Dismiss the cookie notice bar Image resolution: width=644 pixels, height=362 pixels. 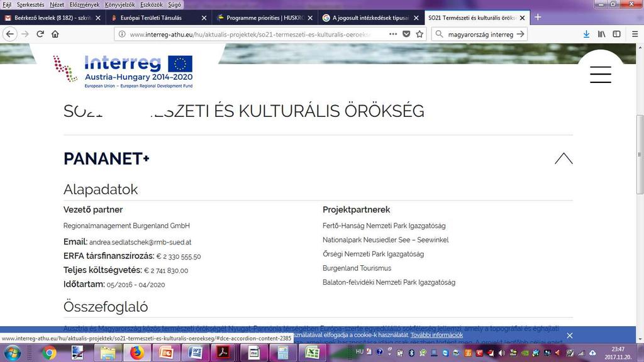570,336
